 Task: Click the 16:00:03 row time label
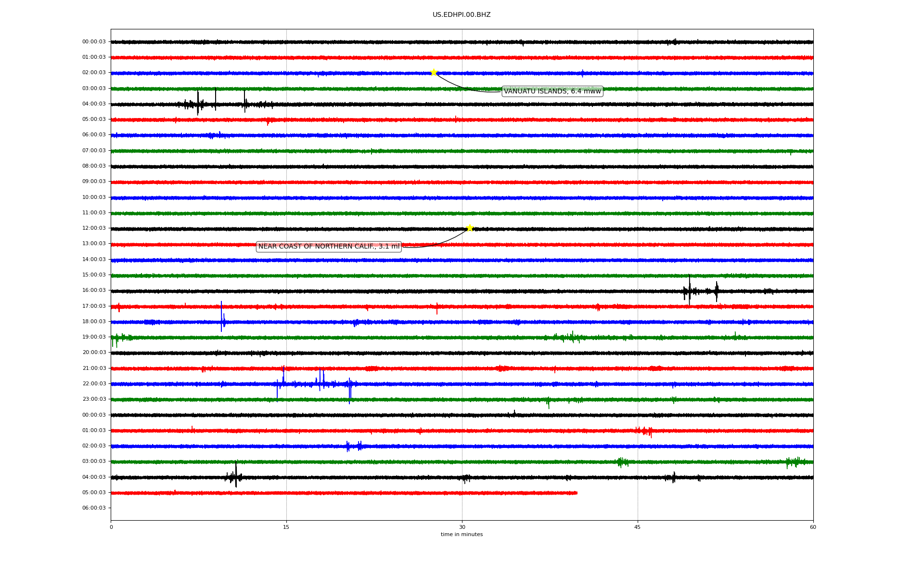94,290
